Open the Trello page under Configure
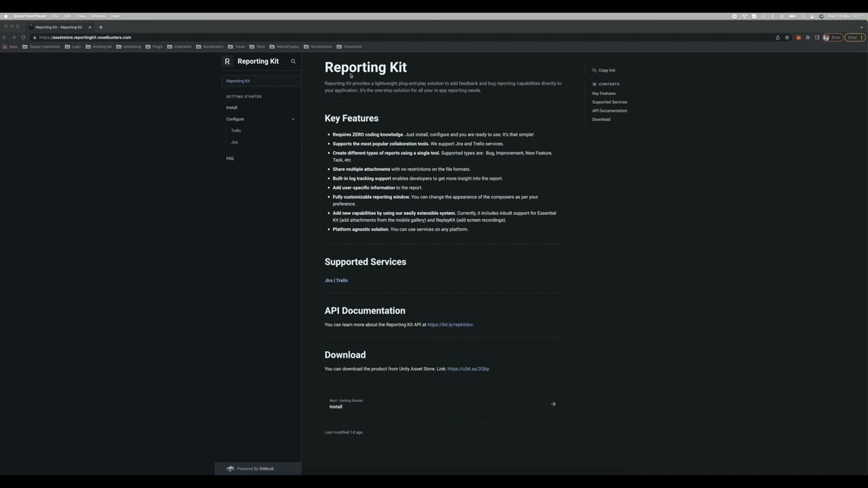Screen dimensions: 868x488 coord(236,131)
